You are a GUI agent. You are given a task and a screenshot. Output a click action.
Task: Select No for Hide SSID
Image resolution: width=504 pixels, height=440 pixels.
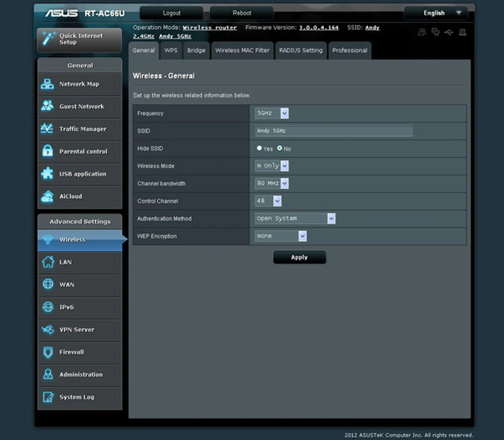tap(280, 148)
